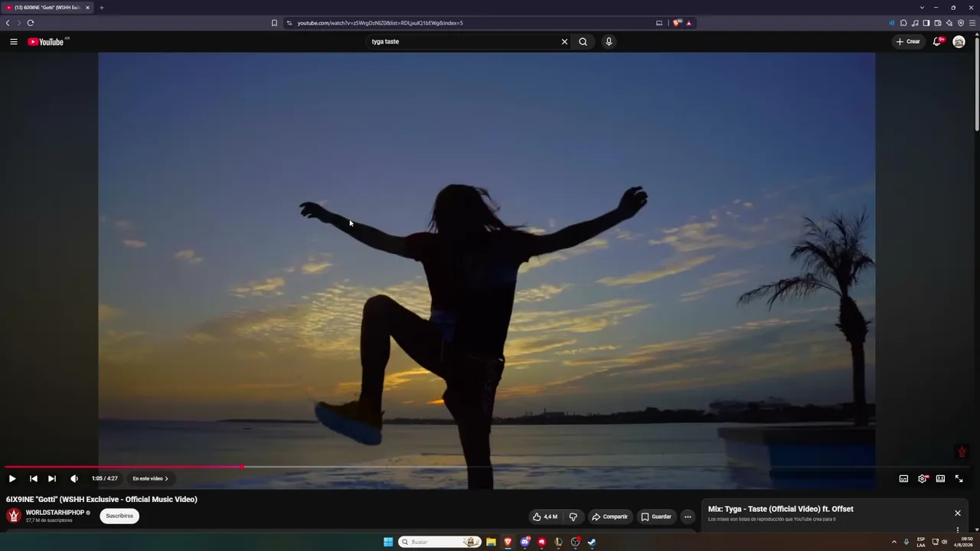Open the WORLDSTARHIPHOP channel name link

pyautogui.click(x=55, y=513)
